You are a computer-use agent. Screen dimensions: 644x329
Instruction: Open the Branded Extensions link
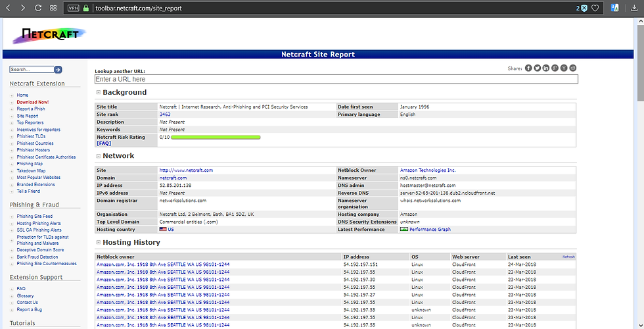point(35,184)
